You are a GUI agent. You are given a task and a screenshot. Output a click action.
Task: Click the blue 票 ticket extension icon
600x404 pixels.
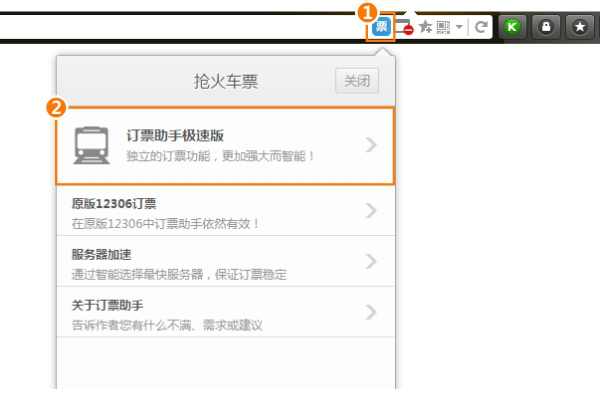[381, 27]
